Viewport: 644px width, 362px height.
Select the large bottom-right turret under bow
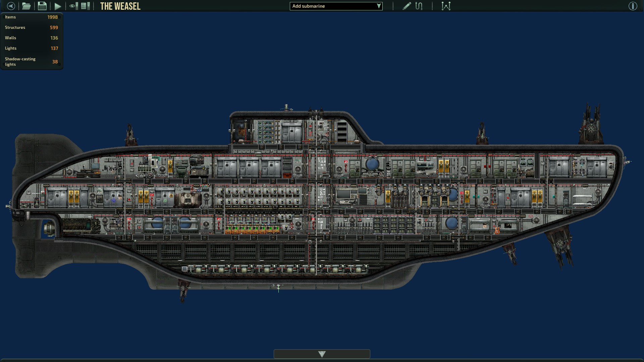[x=560, y=246]
